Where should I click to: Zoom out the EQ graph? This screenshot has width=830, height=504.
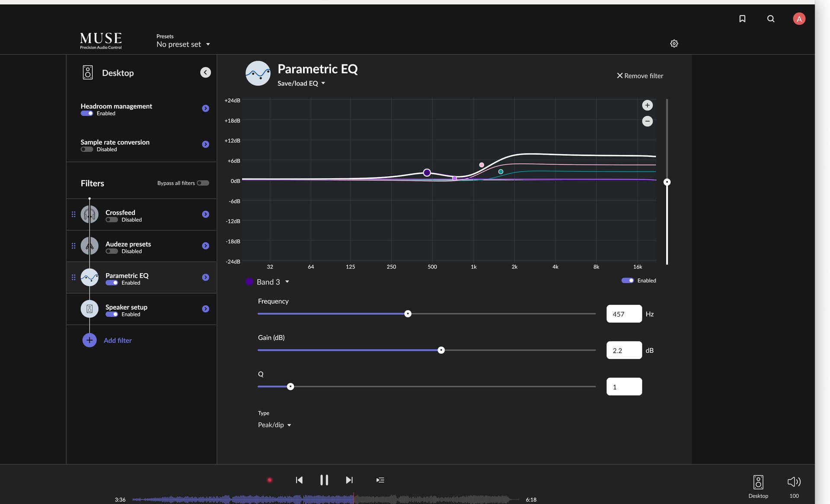[647, 121]
